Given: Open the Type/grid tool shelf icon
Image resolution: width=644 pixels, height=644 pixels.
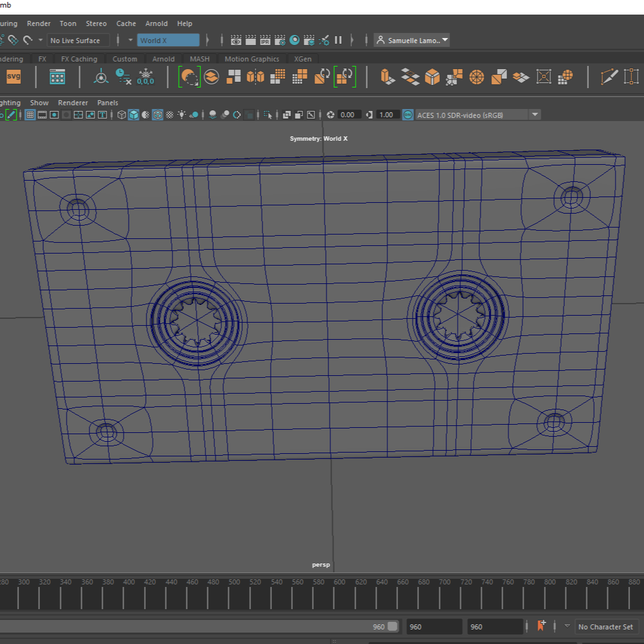Looking at the screenshot, I should 58,77.
